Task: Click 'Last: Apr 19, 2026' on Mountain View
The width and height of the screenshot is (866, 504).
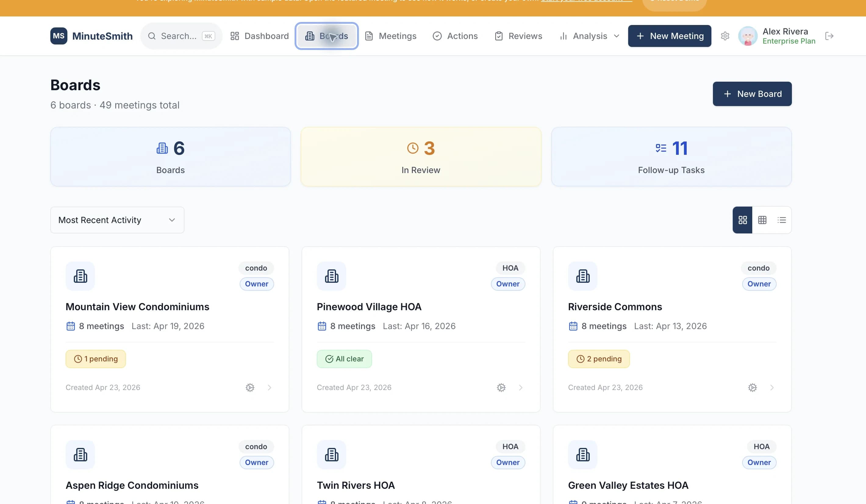Action: (x=168, y=326)
